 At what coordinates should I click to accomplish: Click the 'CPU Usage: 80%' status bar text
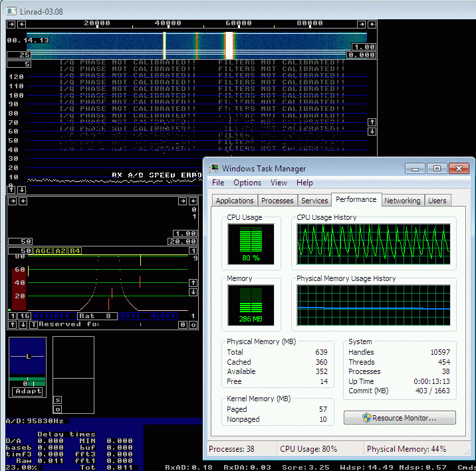(308, 449)
